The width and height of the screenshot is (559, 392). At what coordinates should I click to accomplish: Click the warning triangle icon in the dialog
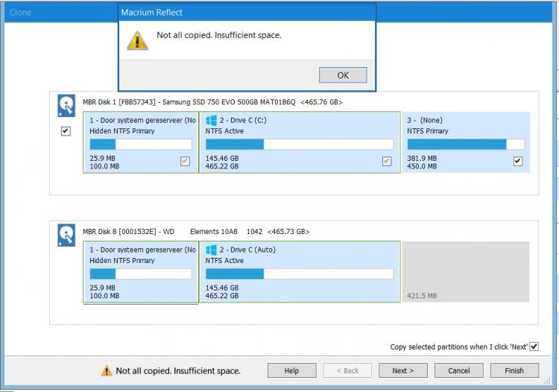[x=137, y=39]
